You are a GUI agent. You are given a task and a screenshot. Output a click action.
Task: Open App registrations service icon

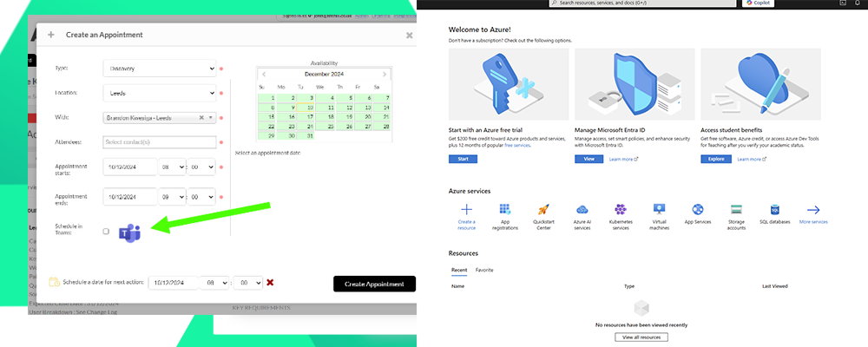click(504, 210)
